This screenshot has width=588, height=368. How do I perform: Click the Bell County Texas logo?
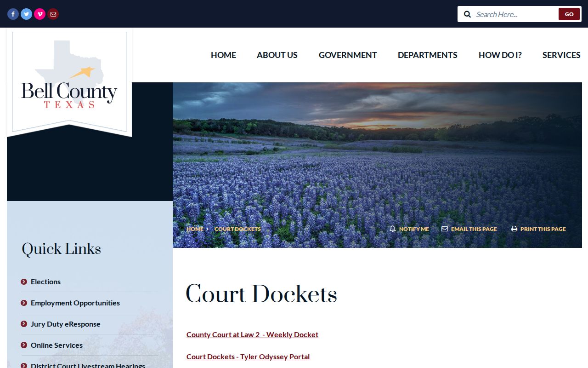click(x=69, y=82)
